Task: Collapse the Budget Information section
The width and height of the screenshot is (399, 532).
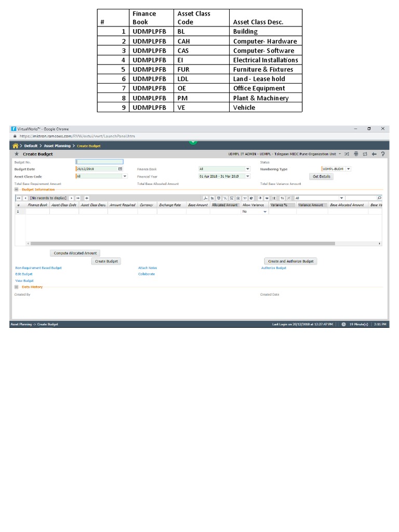Action: coord(17,190)
